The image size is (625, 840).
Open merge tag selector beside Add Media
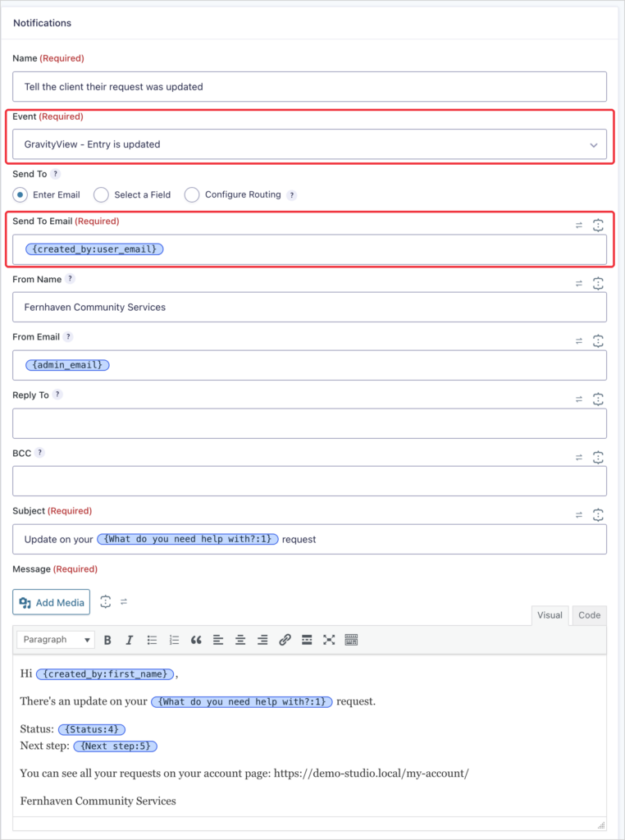coord(106,601)
